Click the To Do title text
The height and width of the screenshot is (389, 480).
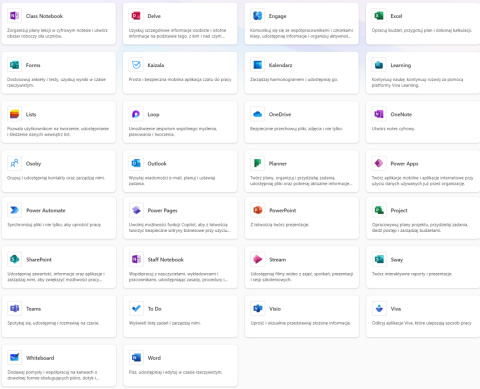[155, 309]
